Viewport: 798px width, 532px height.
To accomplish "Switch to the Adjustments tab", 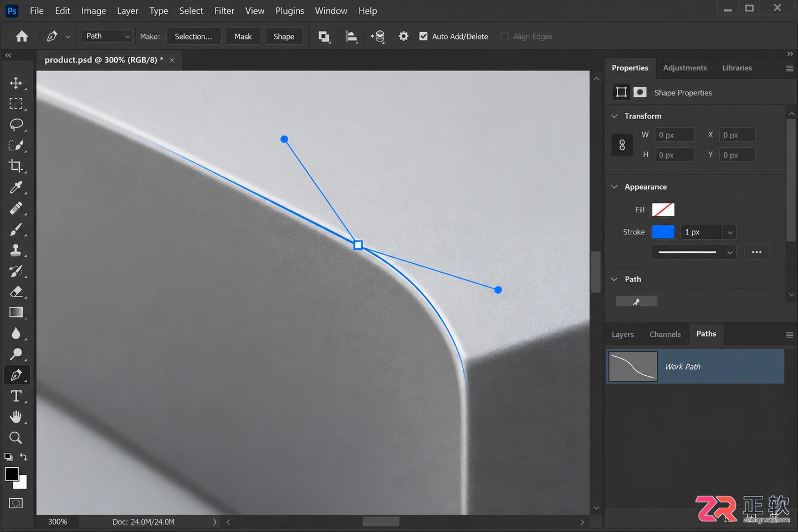I will click(685, 68).
